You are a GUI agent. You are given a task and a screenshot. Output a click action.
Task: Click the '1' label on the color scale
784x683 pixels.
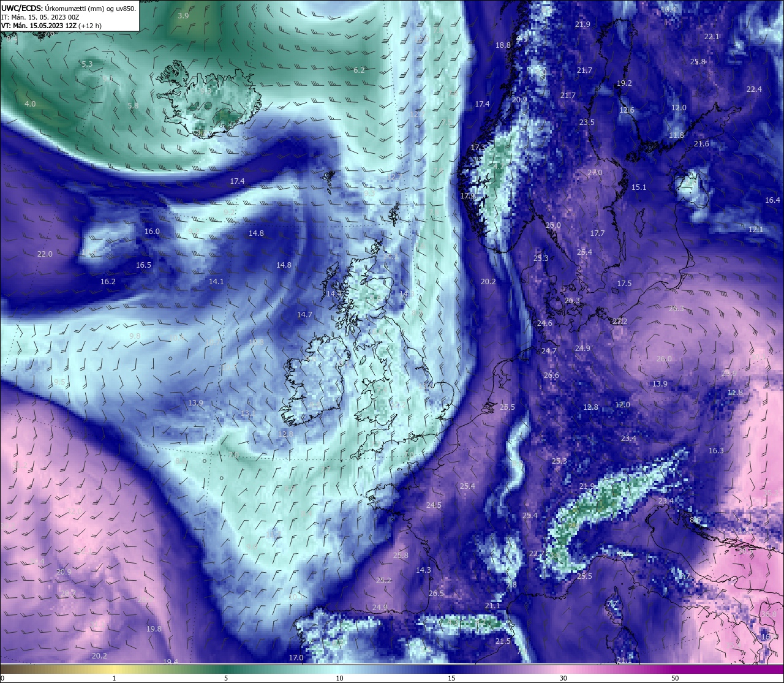pyautogui.click(x=115, y=678)
